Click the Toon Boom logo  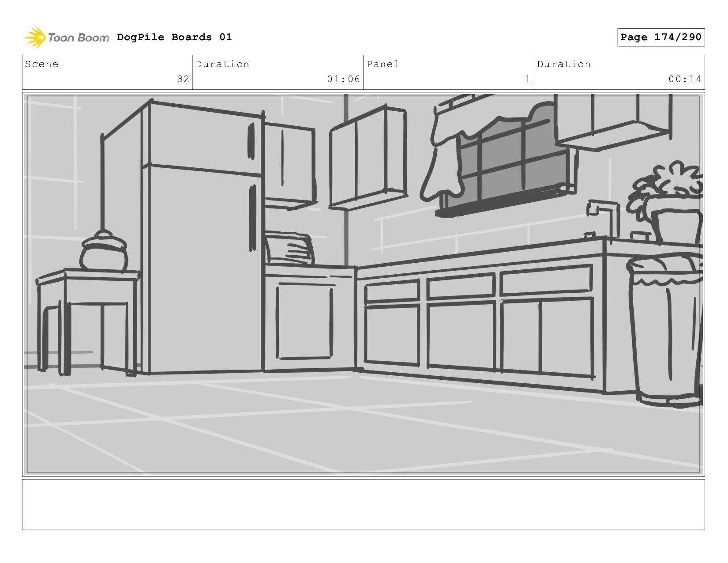coord(66,38)
